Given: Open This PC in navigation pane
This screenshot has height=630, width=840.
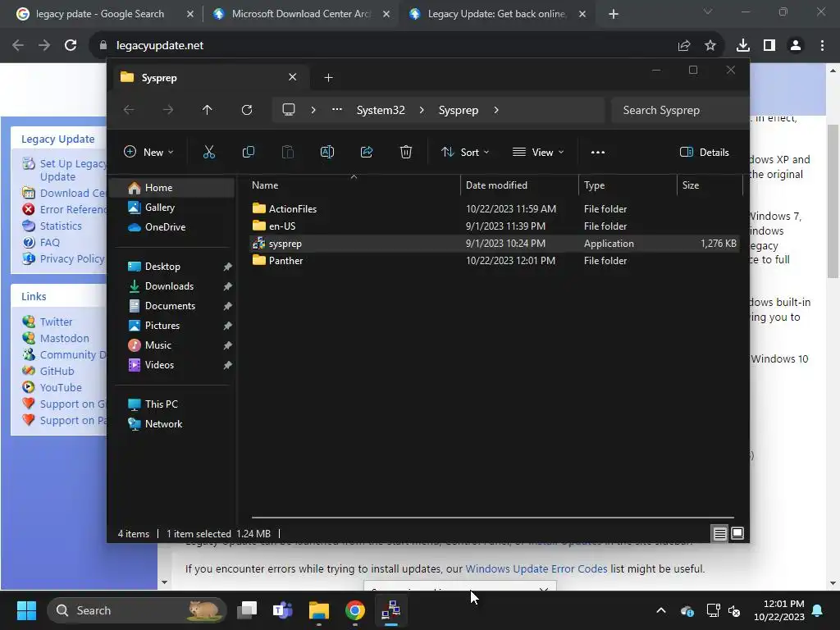Looking at the screenshot, I should click(161, 404).
